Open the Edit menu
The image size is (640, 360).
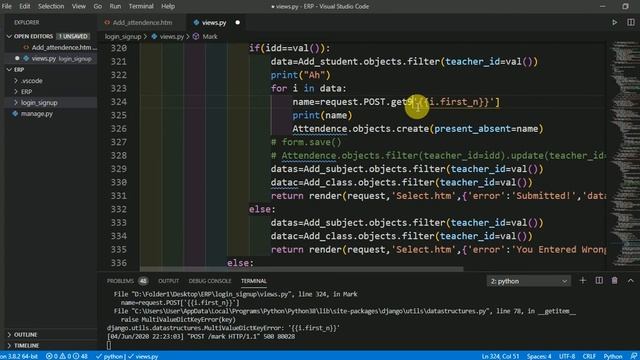[x=24, y=7]
